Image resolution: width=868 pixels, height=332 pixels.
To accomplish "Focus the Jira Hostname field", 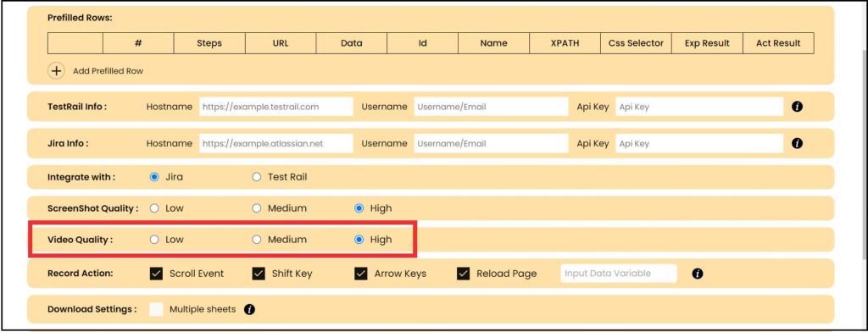I will [275, 143].
